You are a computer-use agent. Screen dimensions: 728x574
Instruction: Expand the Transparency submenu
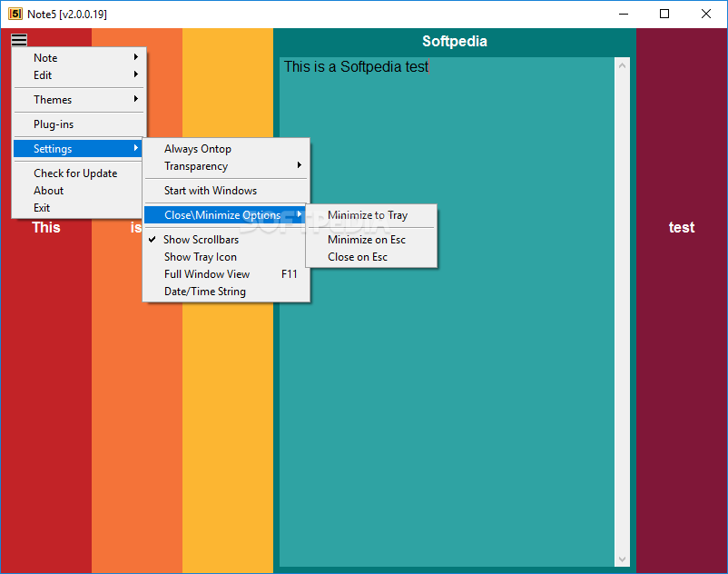(x=226, y=166)
